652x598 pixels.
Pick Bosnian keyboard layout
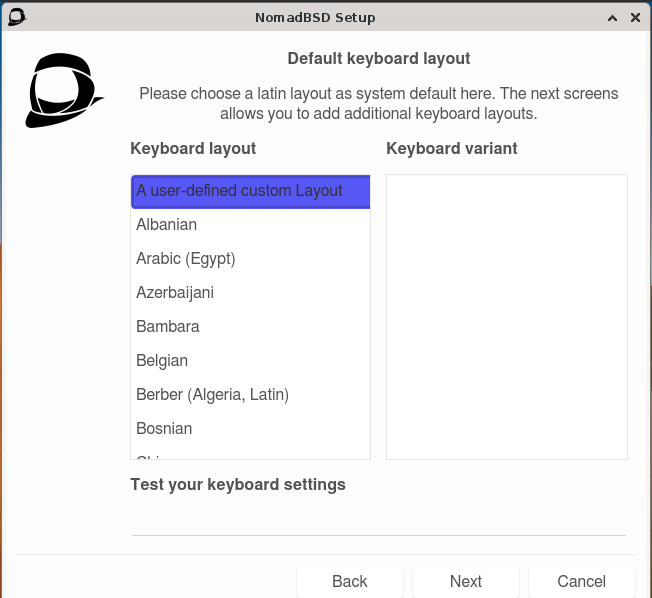click(x=250, y=429)
